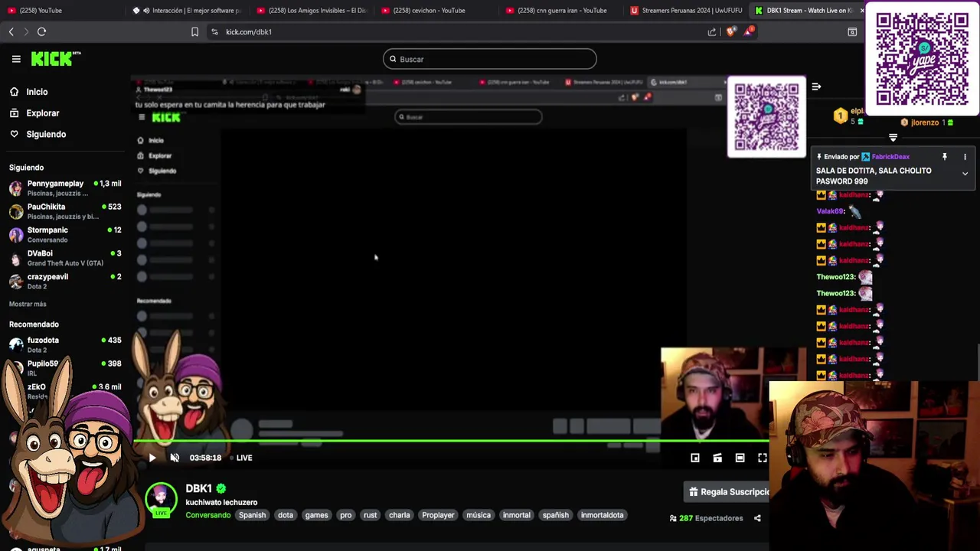Click the 287 Espectadores count

(x=705, y=518)
